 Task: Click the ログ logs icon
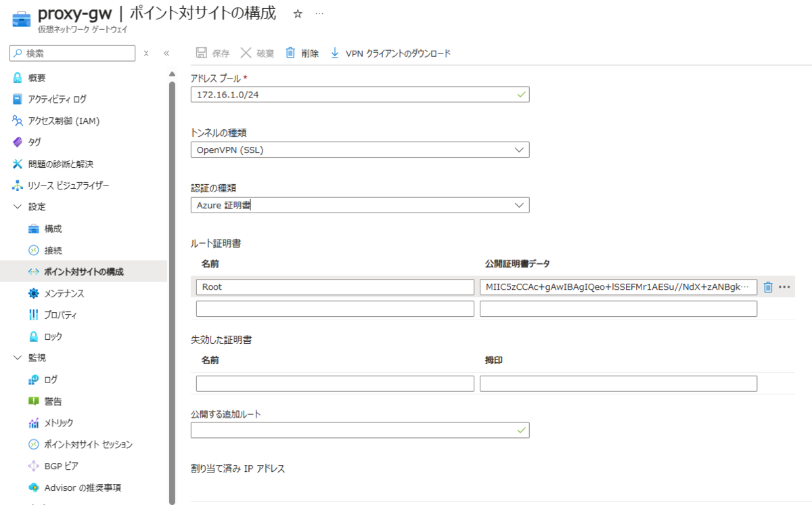pos(34,380)
